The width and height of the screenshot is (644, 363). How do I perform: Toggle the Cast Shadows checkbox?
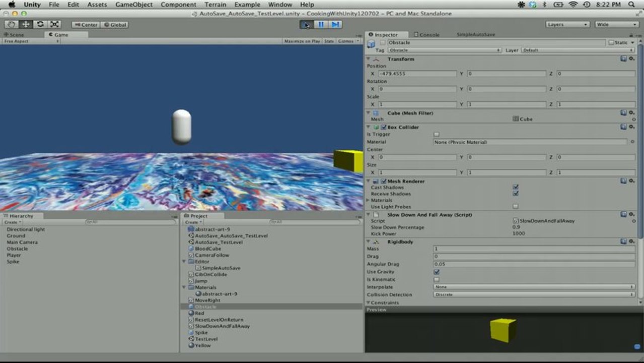[516, 188]
